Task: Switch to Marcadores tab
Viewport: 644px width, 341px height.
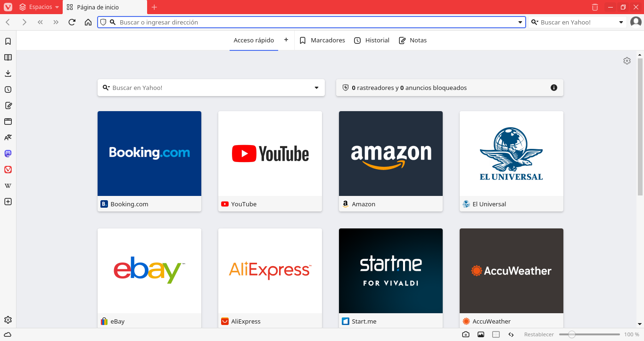Action: (x=322, y=41)
